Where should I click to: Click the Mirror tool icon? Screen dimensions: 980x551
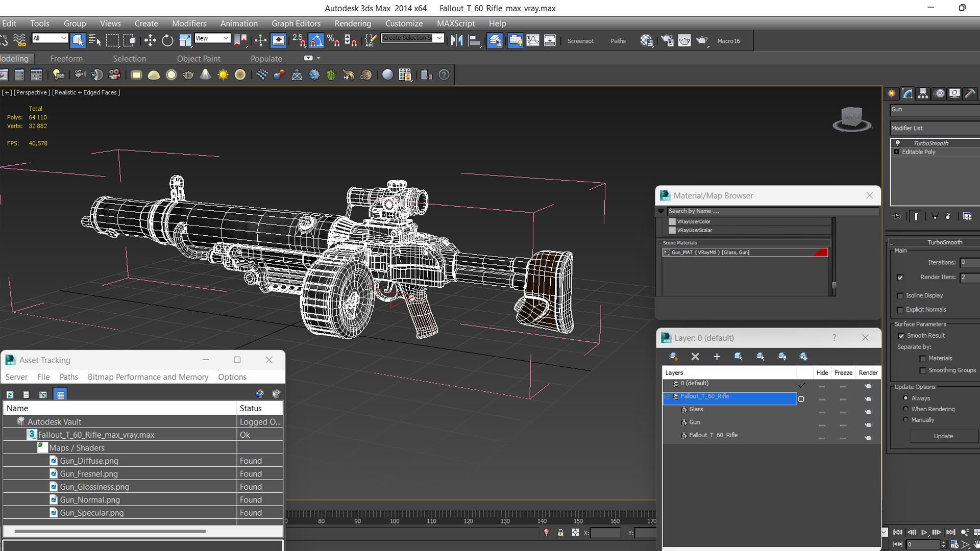(x=457, y=40)
